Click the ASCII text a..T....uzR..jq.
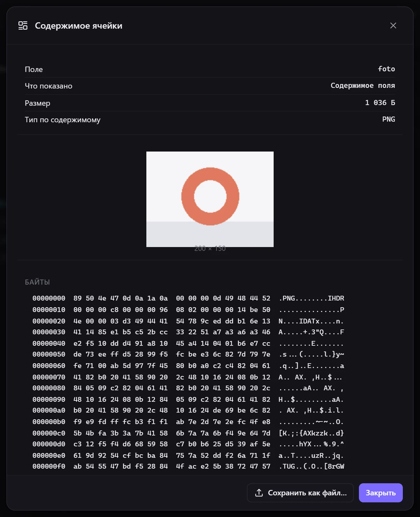This screenshot has height=517, width=420. click(311, 455)
